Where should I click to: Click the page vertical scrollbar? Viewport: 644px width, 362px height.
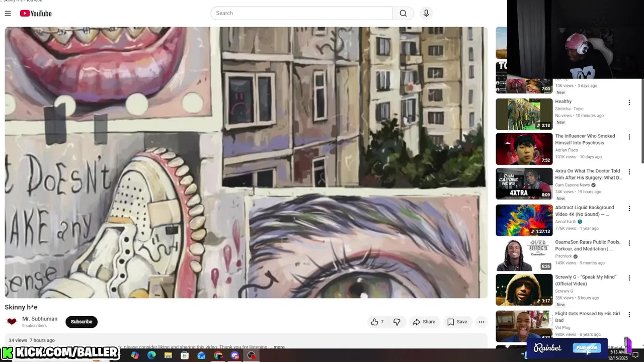642,121
